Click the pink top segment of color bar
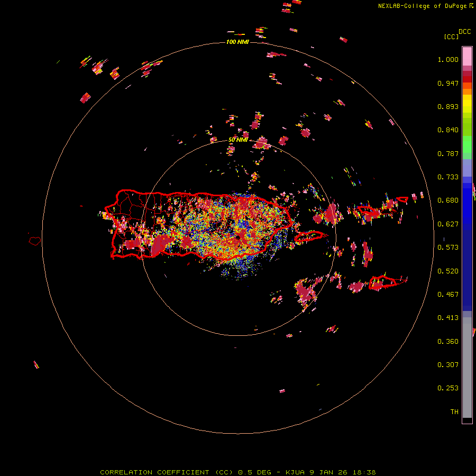Viewport: 476px width, 476px height. tap(467, 56)
